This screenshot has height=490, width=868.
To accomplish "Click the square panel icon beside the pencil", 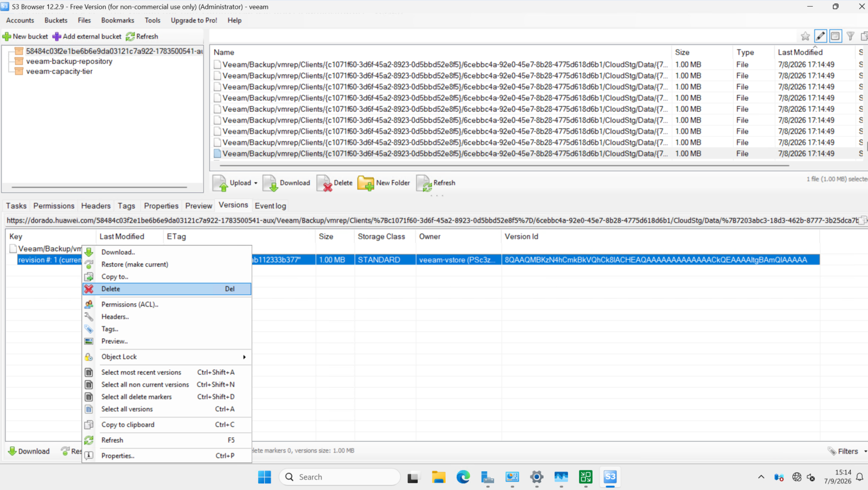I will [x=835, y=36].
